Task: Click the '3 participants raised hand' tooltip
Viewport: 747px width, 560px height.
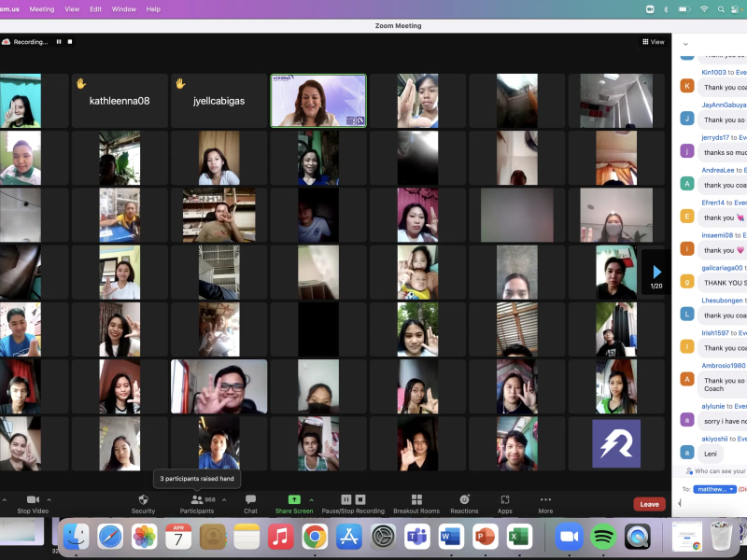Action: pos(197,479)
